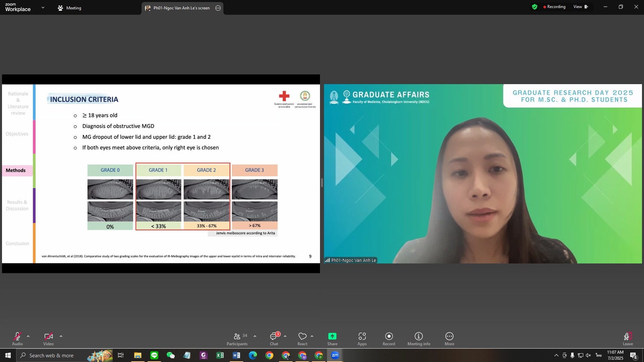Click the Windows taskbar search box

[50, 355]
